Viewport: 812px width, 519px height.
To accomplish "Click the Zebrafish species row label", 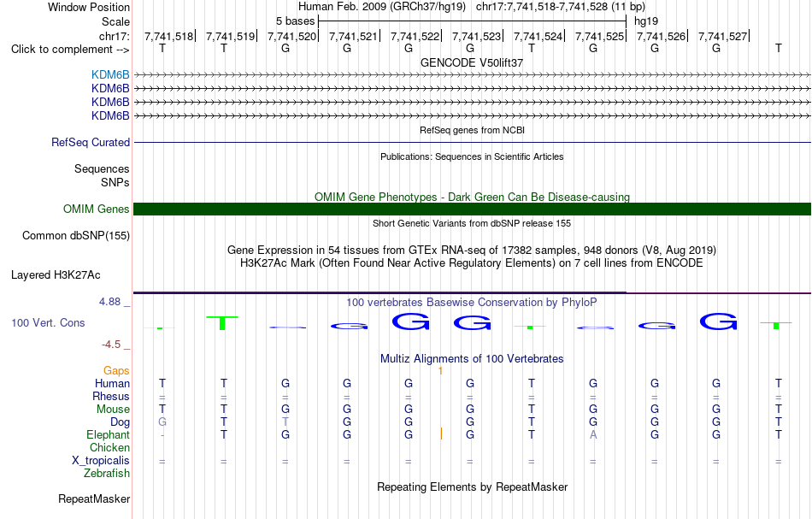I will click(107, 473).
